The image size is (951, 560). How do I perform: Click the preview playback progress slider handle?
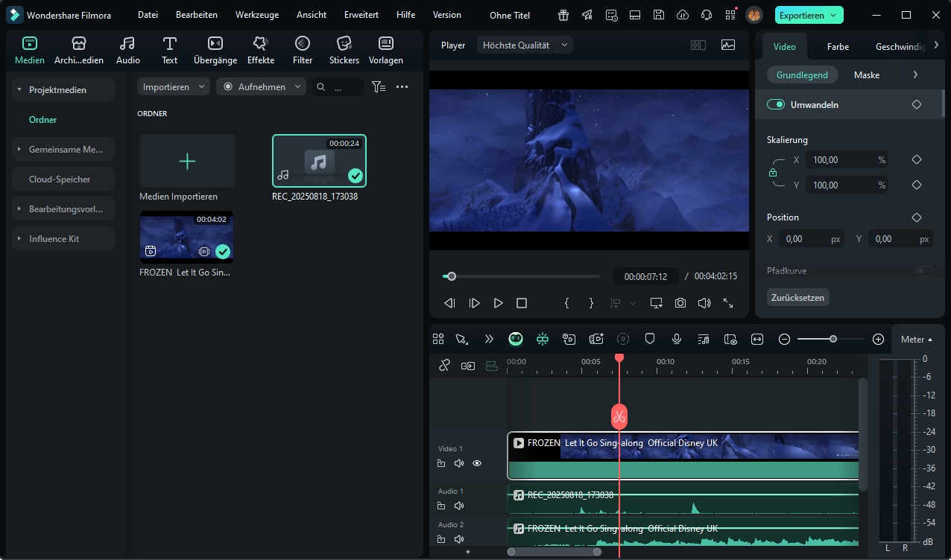tap(451, 276)
